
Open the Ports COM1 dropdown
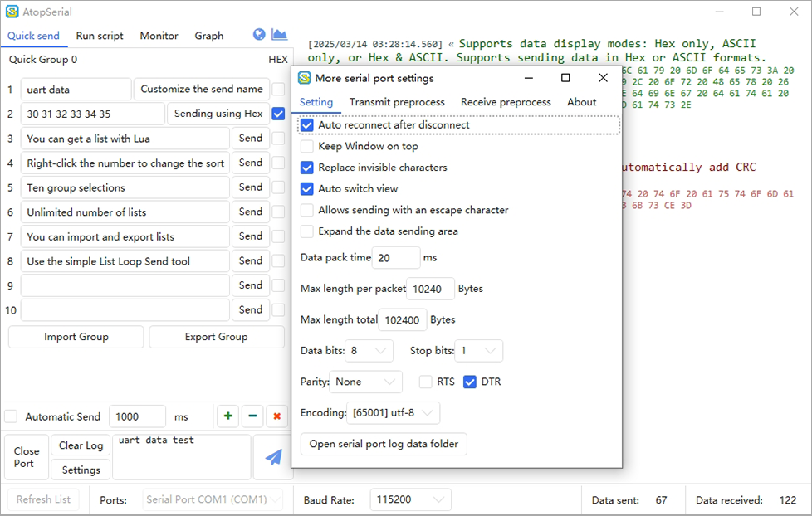pos(213,499)
